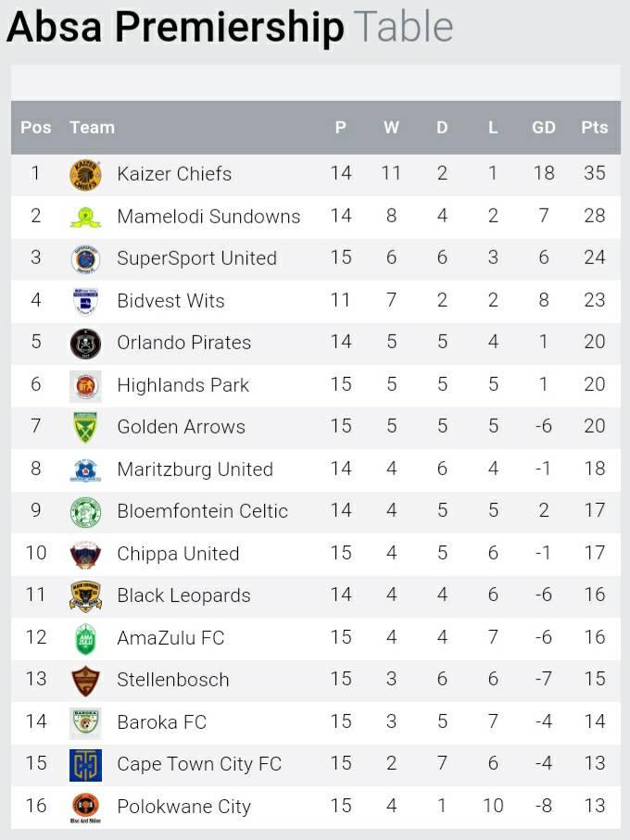Open the Golden Arrows shield icon
Viewport: 630px width, 840px height.
pyautogui.click(x=86, y=427)
